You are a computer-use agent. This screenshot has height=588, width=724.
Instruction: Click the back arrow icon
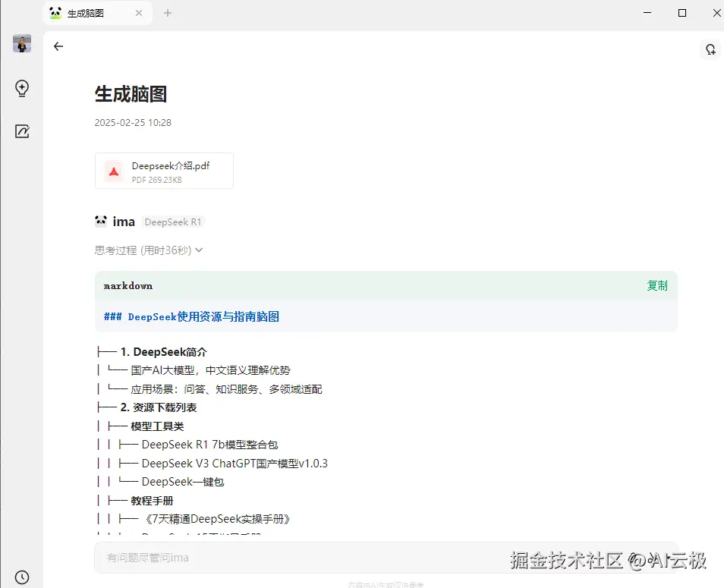pos(58,46)
